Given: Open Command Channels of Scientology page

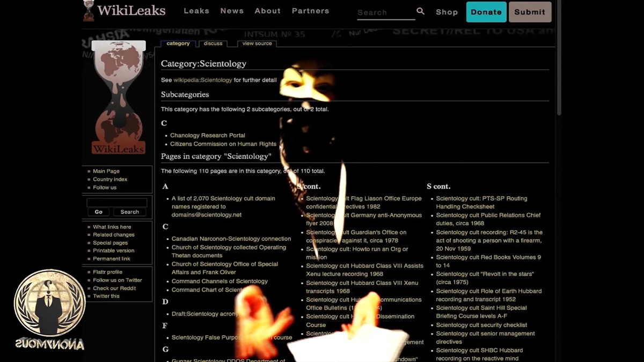Looking at the screenshot, I should tap(219, 281).
